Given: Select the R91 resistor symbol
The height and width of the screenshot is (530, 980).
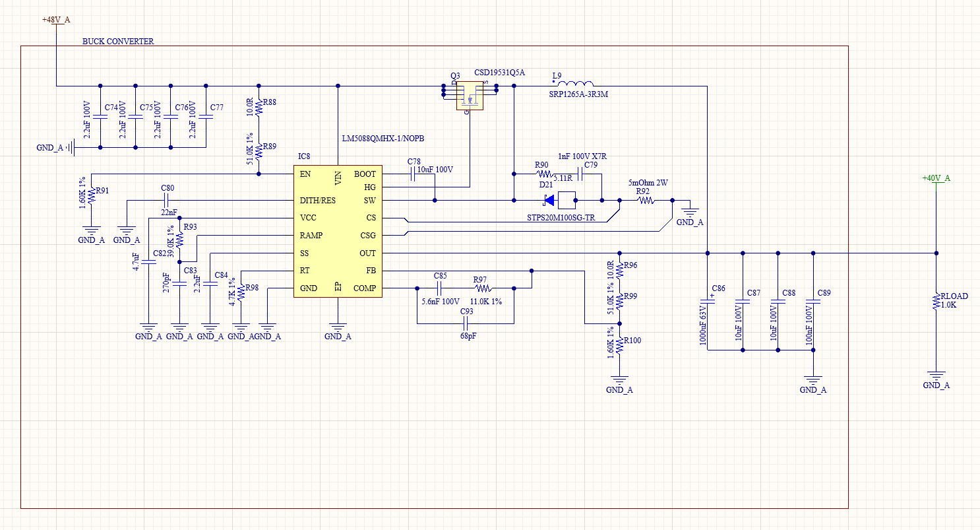Looking at the screenshot, I should (x=92, y=195).
